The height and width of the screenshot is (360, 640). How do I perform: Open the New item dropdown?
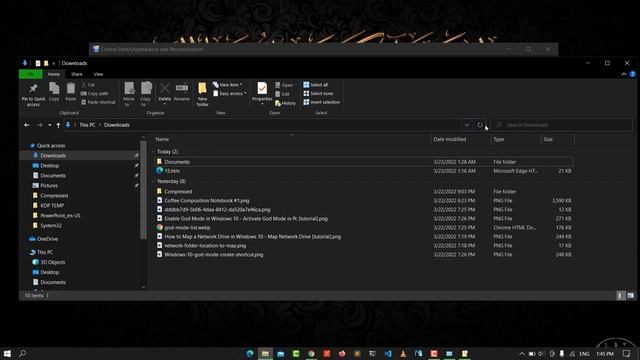click(x=227, y=84)
